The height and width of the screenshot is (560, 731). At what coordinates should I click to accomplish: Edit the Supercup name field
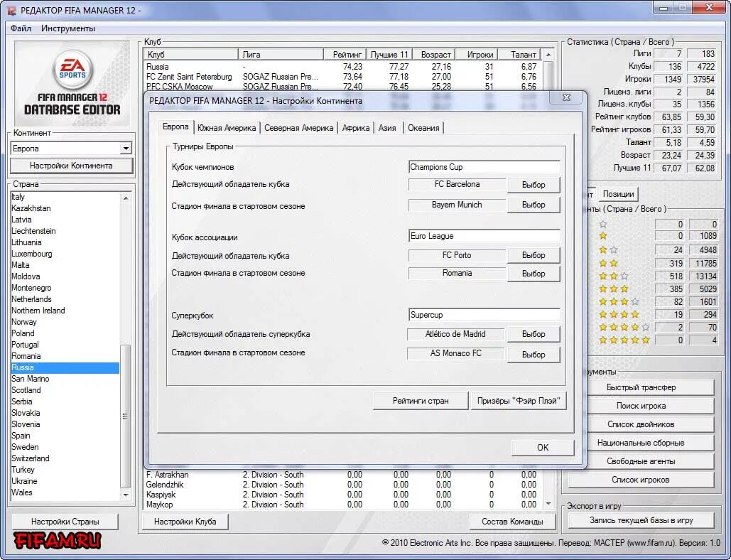pyautogui.click(x=484, y=315)
